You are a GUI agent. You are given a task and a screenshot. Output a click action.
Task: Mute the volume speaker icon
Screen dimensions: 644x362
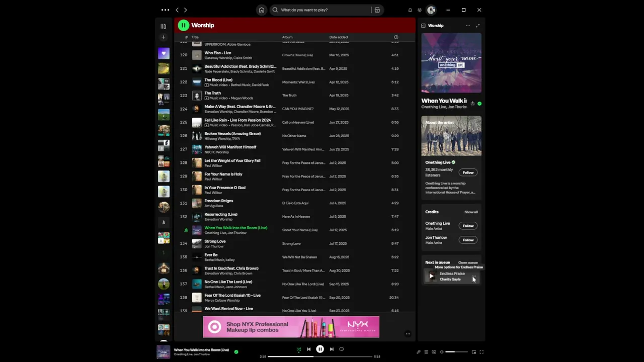coord(441,352)
